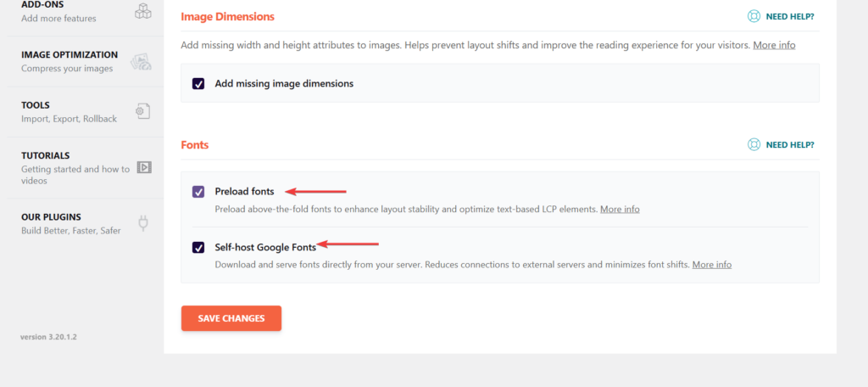Click Need Help link beside Fonts heading

(x=790, y=145)
